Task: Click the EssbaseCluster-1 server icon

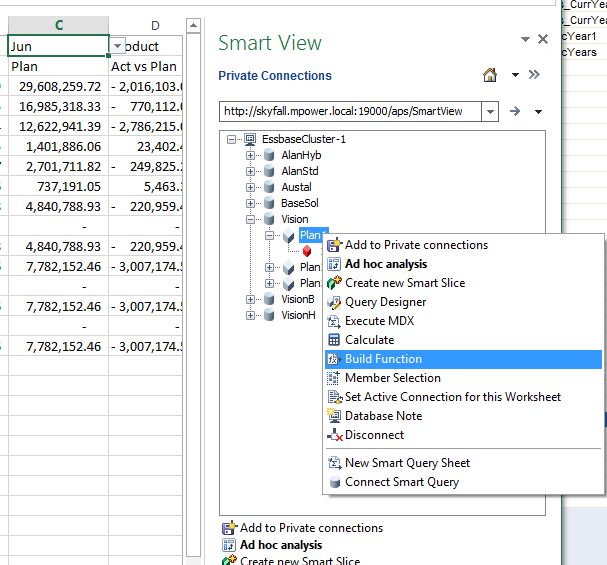Action: pyautogui.click(x=250, y=139)
